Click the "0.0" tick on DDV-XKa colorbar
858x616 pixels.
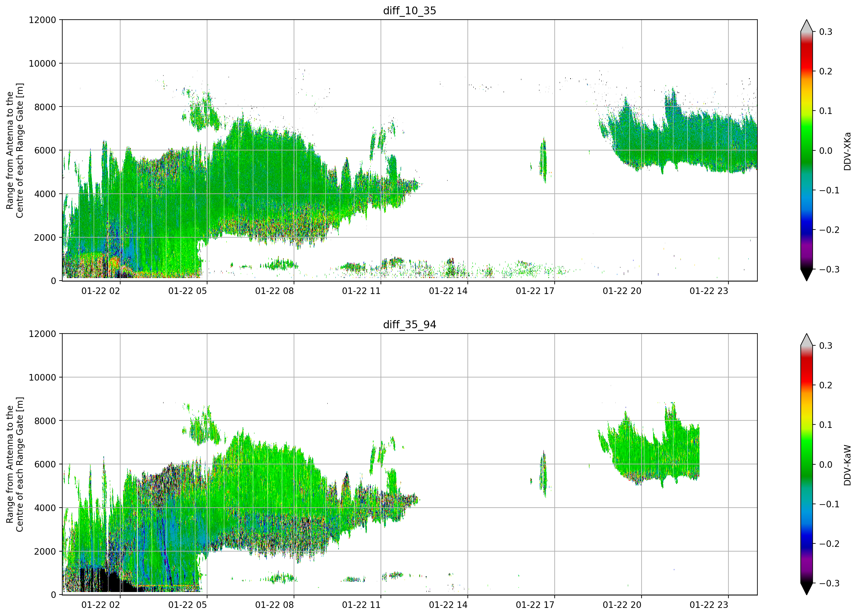click(826, 151)
